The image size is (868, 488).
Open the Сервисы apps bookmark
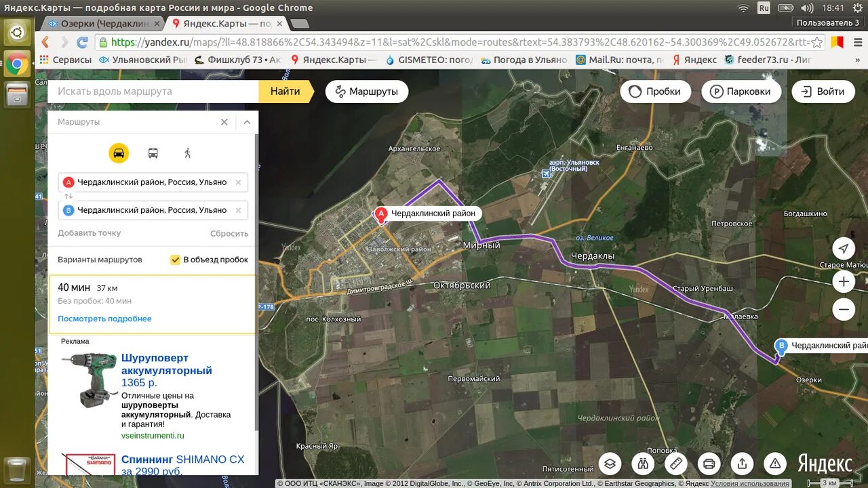point(66,60)
